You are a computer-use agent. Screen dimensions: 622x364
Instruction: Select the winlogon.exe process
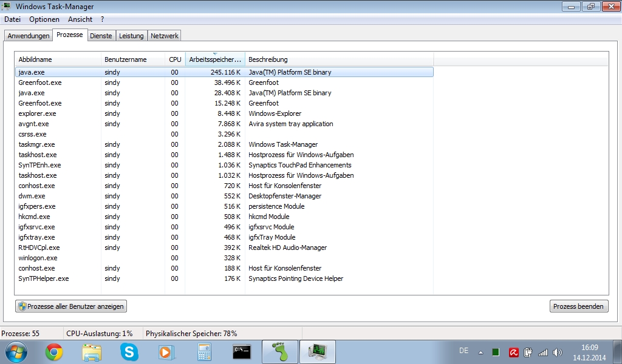point(224,257)
